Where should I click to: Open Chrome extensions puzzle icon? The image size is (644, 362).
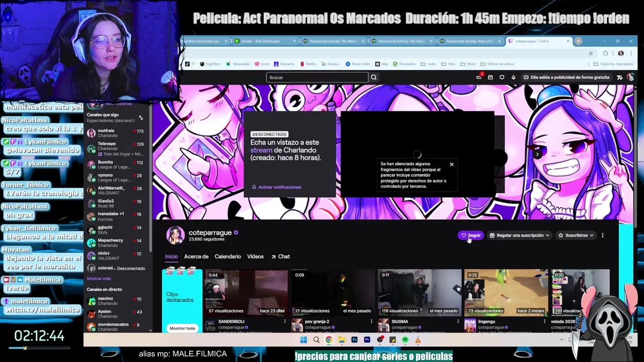pyautogui.click(x=605, y=53)
